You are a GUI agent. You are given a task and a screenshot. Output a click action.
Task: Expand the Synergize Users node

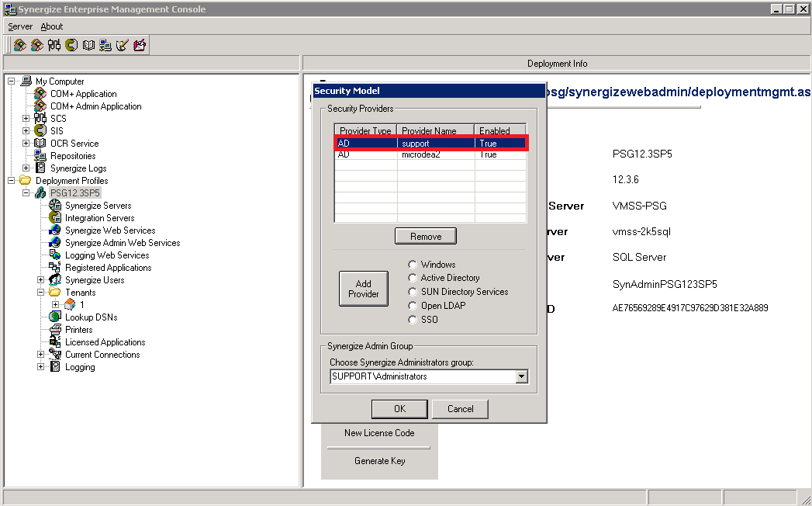[41, 280]
